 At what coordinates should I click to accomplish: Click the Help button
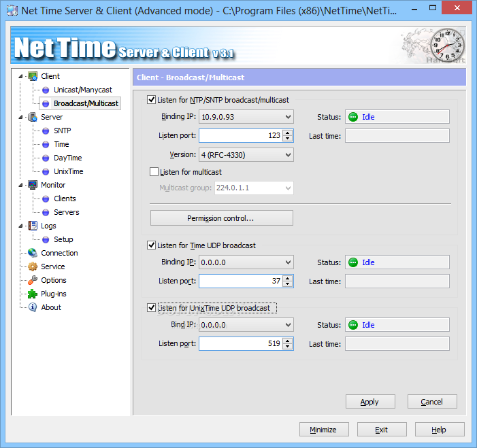point(440,430)
